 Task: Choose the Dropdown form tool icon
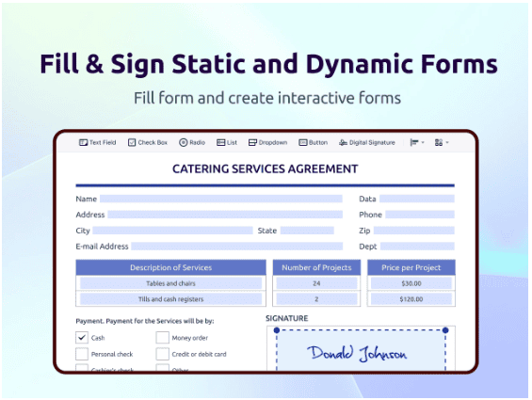click(x=252, y=142)
